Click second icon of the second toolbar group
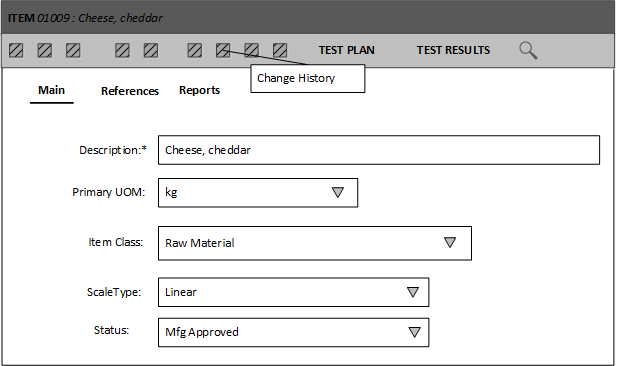Screen dimensions: 618x366 [x=151, y=50]
